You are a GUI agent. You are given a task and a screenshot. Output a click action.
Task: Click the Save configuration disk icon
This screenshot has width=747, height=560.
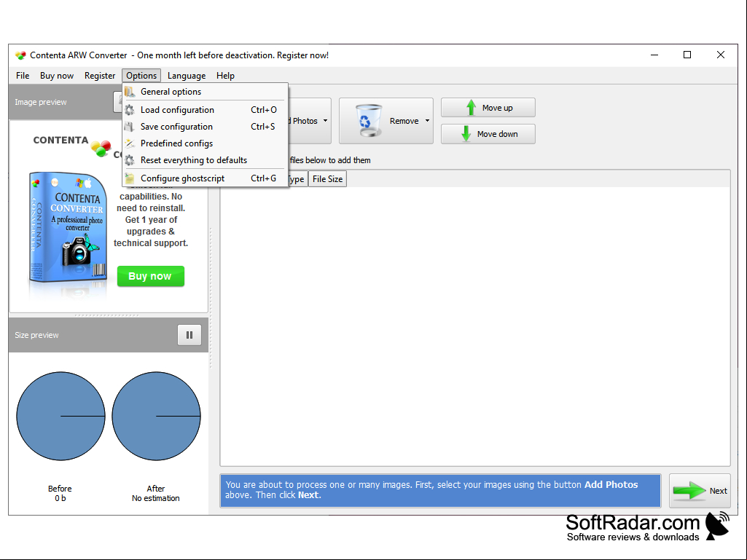click(130, 127)
